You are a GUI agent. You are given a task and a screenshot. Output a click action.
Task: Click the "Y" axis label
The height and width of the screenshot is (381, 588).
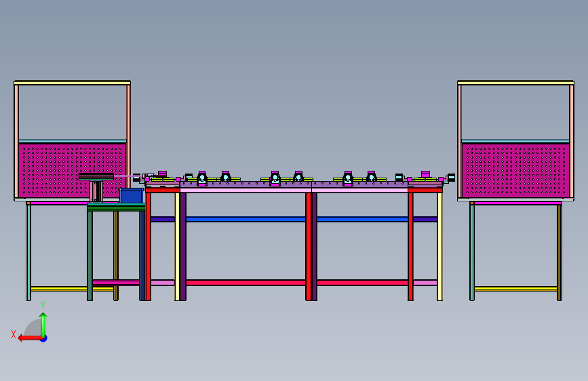(x=43, y=305)
